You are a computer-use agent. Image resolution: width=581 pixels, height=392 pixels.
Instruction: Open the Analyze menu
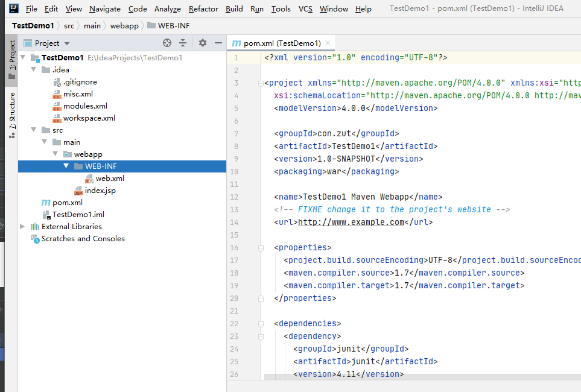168,8
